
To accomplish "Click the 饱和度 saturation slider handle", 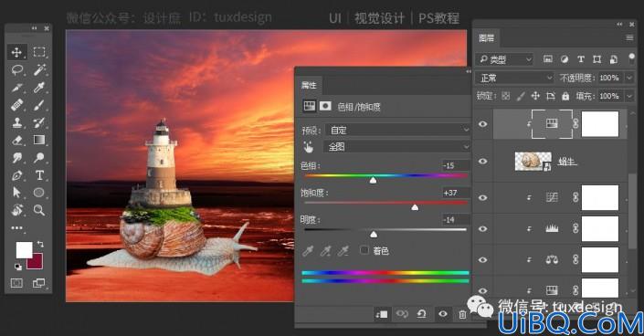I will point(415,207).
